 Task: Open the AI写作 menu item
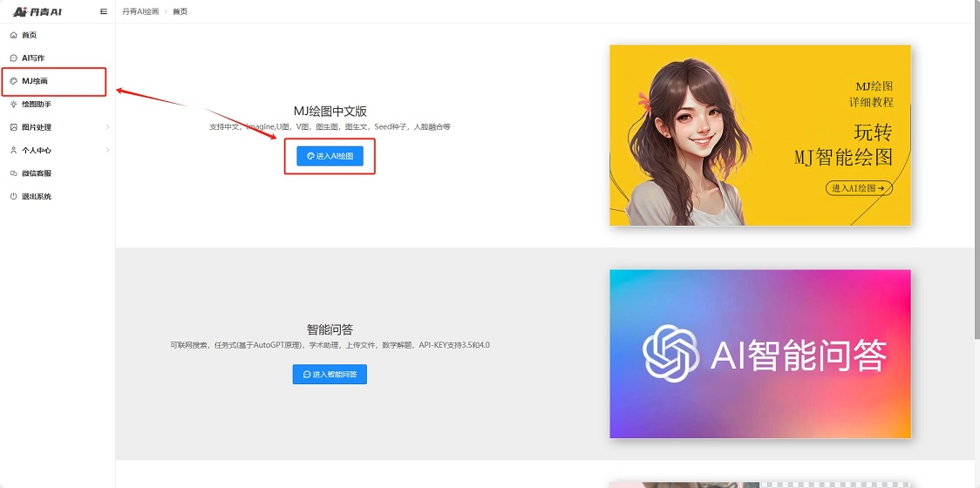point(33,58)
